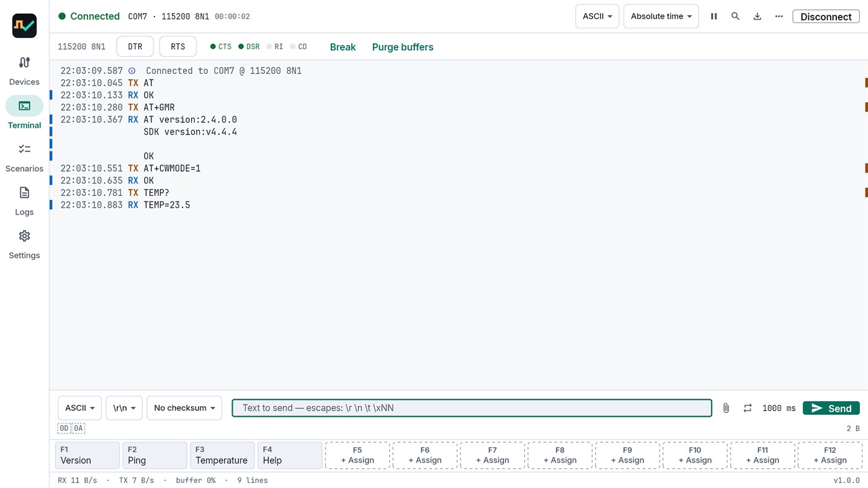Open the Devices sidebar section
Image resolution: width=868 pixels, height=488 pixels.
point(24,71)
